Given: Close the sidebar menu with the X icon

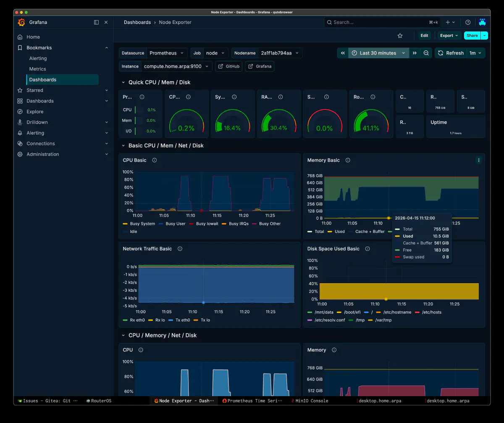Looking at the screenshot, I should tap(106, 22).
